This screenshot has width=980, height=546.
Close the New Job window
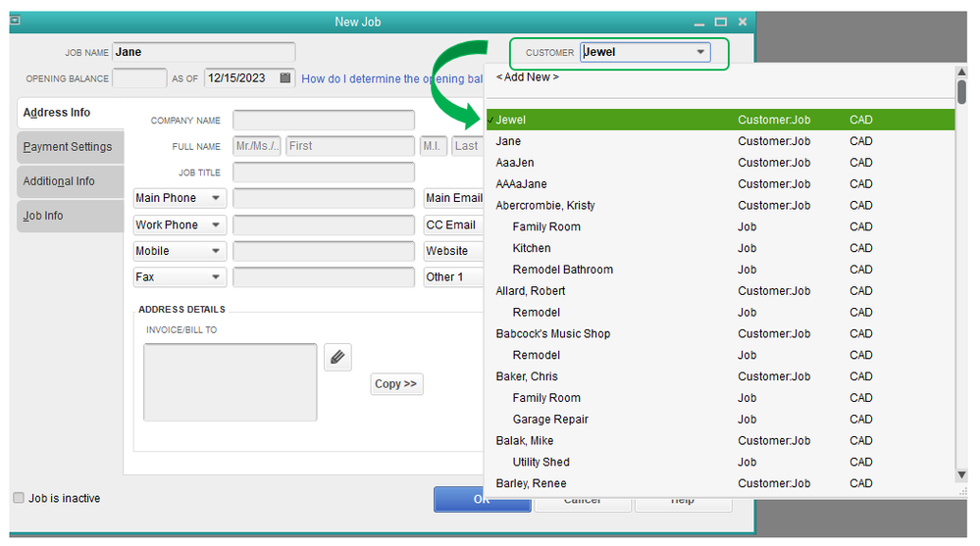[743, 22]
